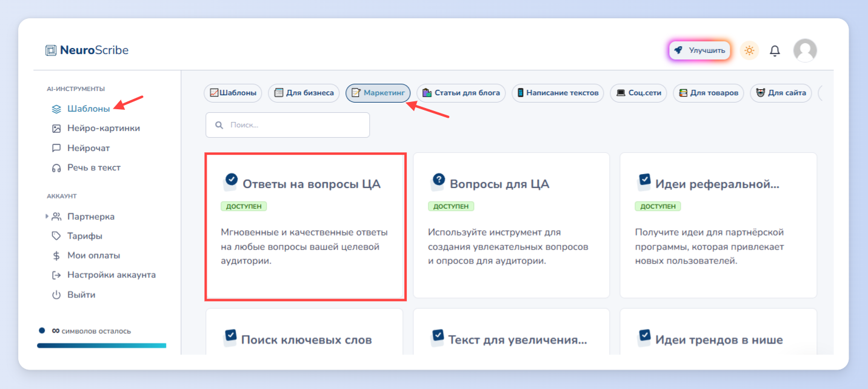Screen dimensions: 868x389
Task: Open the Поиск ключевых слов title
Action: coord(307,340)
